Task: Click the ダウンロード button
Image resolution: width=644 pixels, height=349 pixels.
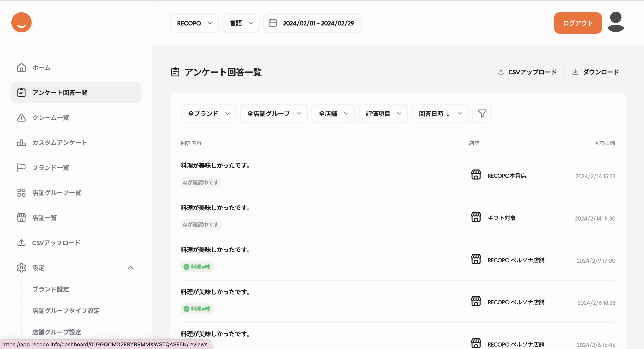Action: click(595, 72)
